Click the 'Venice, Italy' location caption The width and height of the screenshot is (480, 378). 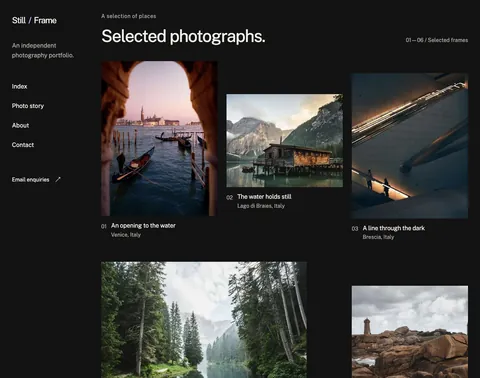tap(126, 235)
